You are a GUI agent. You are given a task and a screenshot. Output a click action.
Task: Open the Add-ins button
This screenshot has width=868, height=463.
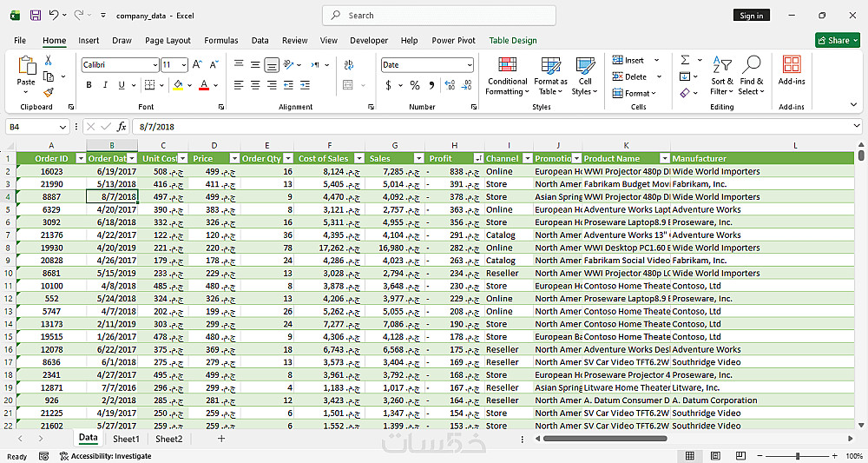[x=792, y=71]
